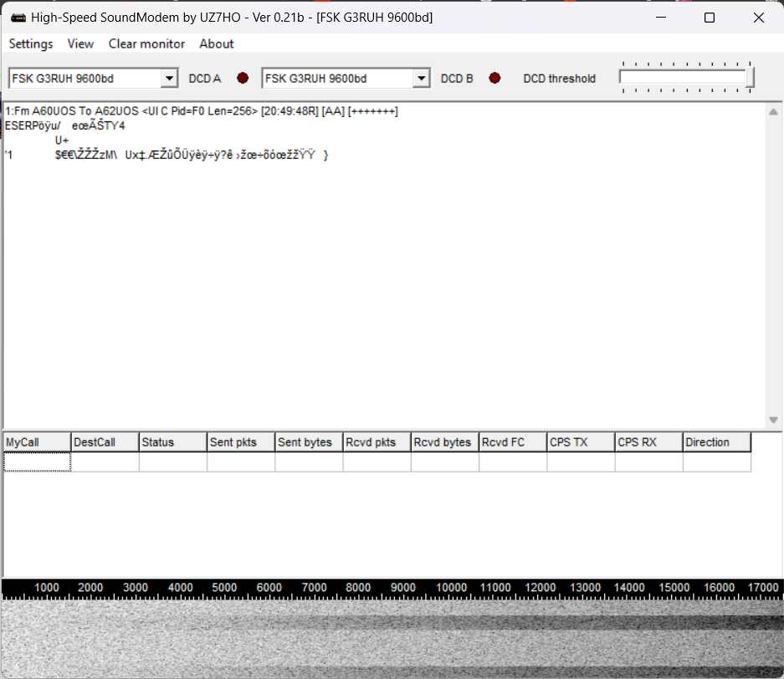Click the SoundModem app icon in title bar
784x679 pixels.
point(18,18)
